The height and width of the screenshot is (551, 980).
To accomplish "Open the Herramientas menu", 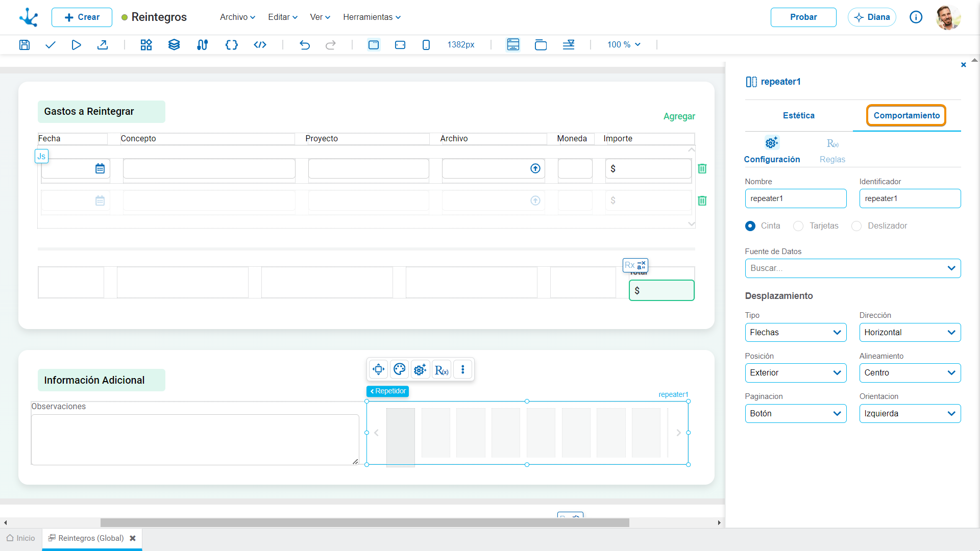I will (x=372, y=17).
